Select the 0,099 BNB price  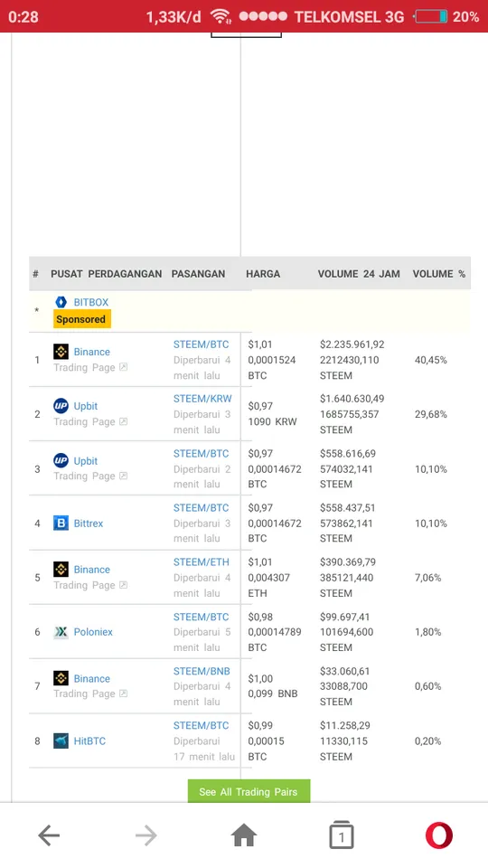click(x=273, y=693)
